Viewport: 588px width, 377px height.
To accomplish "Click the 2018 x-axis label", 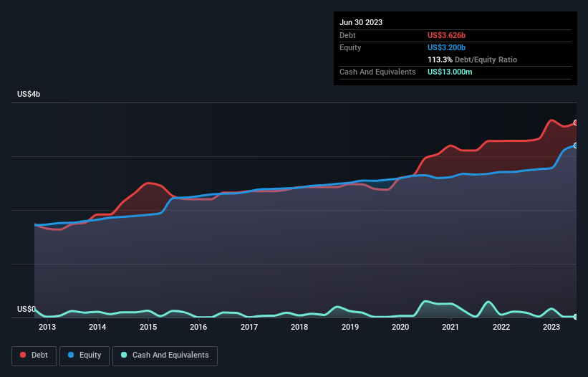I will pyautogui.click(x=299, y=327).
